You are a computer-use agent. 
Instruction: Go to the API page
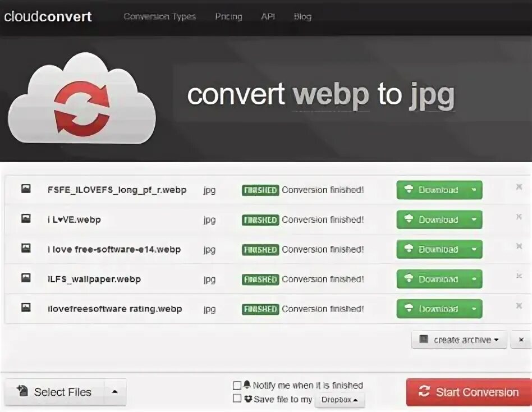pos(268,16)
